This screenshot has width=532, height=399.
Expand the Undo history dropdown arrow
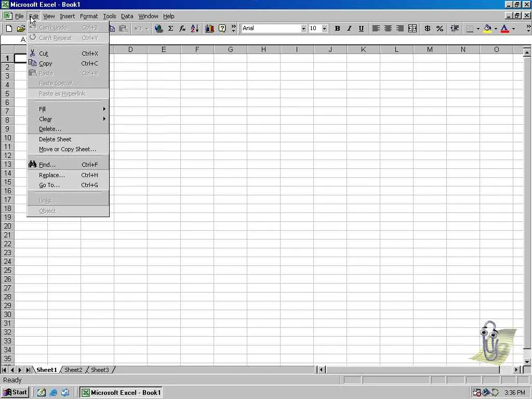coord(147,29)
